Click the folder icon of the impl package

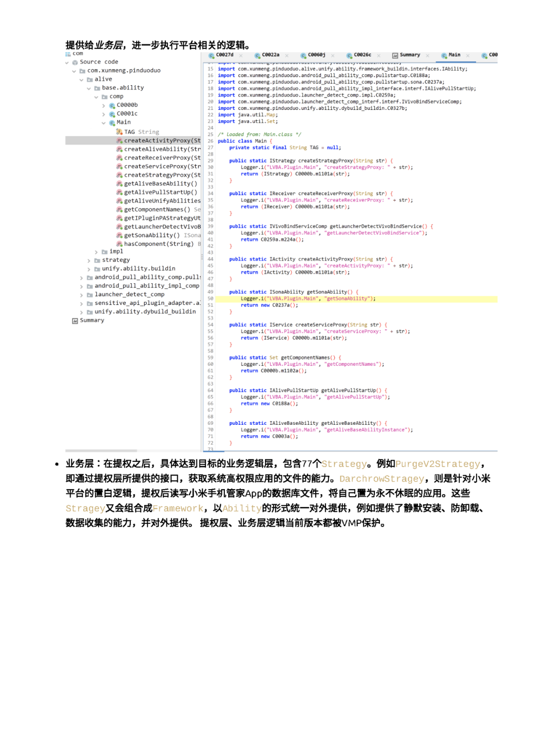(x=105, y=252)
